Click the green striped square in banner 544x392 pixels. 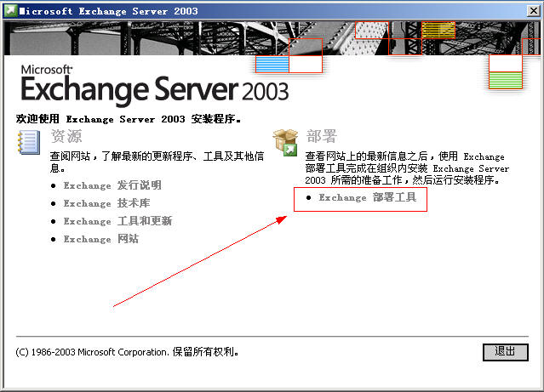point(506,80)
